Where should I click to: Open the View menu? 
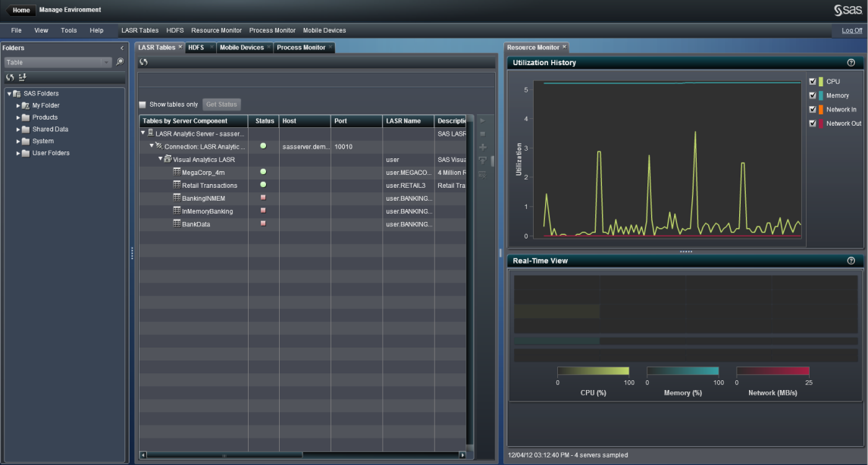point(41,30)
